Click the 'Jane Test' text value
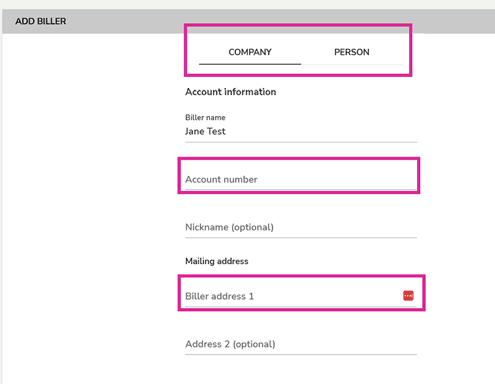This screenshot has width=495, height=384. (x=205, y=131)
